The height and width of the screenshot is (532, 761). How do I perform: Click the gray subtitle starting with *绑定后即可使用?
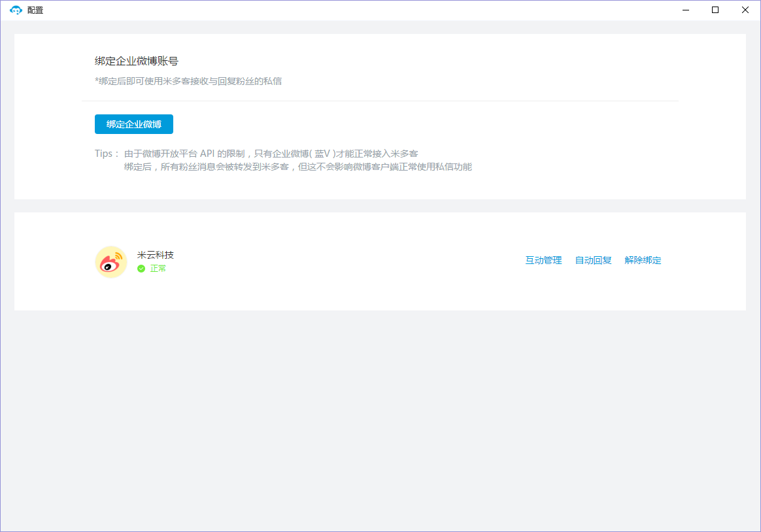[188, 82]
